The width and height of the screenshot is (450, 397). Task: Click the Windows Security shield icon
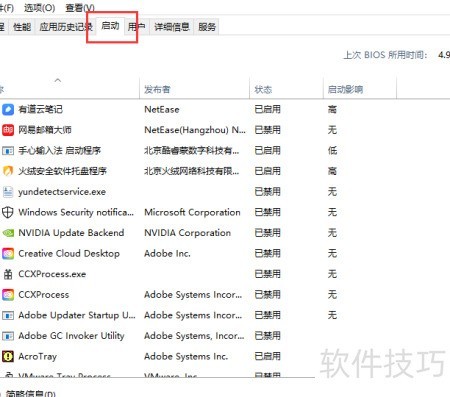coord(8,212)
